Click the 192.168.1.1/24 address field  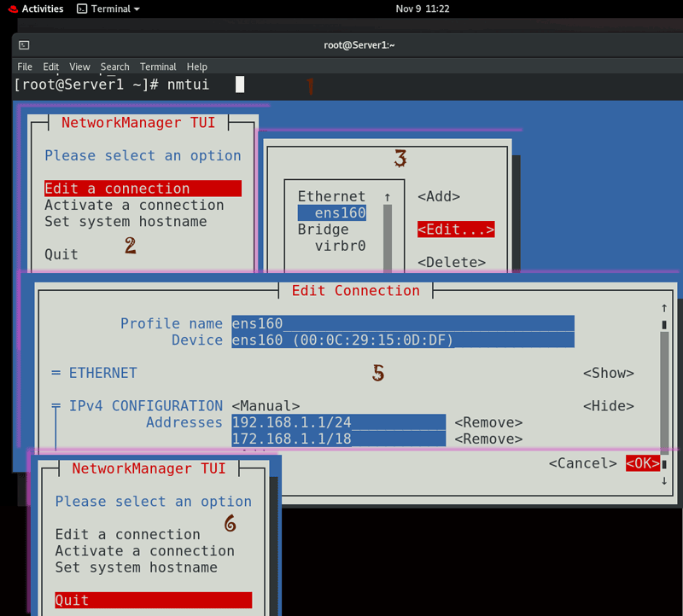pos(338,422)
